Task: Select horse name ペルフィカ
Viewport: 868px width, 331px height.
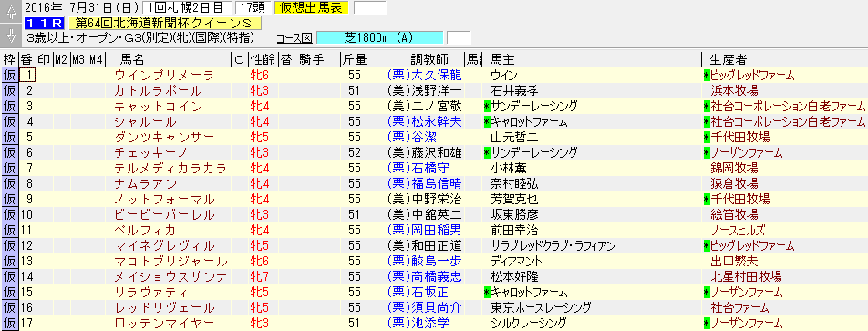Action: (145, 231)
